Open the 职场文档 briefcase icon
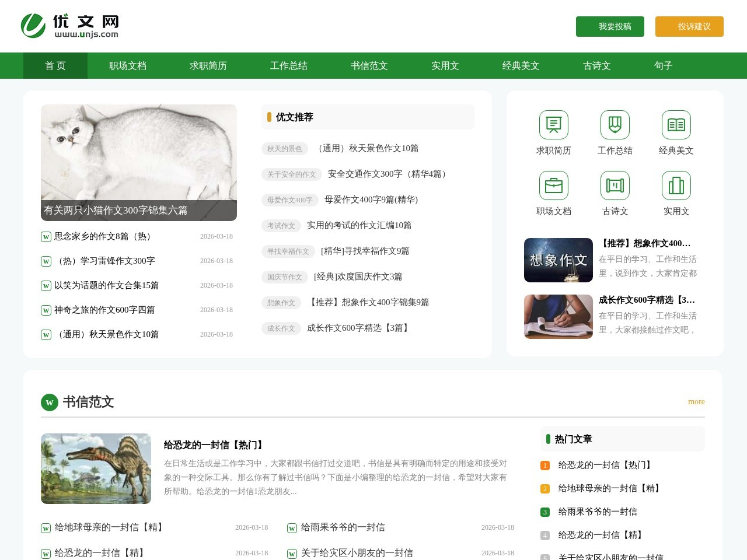Viewport: 747px width, 560px height. [x=553, y=185]
